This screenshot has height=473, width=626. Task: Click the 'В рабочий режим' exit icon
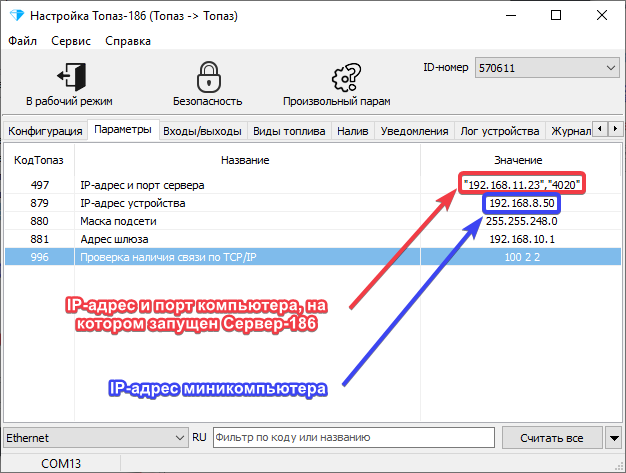[71, 76]
